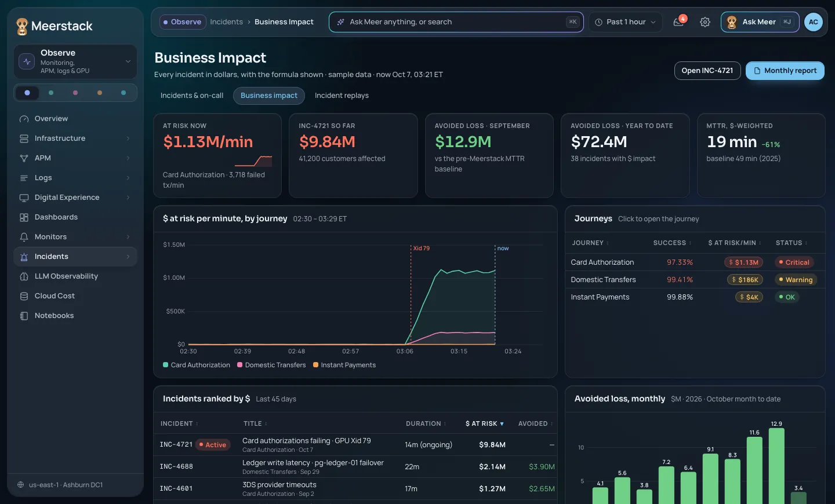The image size is (835, 504).
Task: Sort incidents table by Title column
Action: 255,424
